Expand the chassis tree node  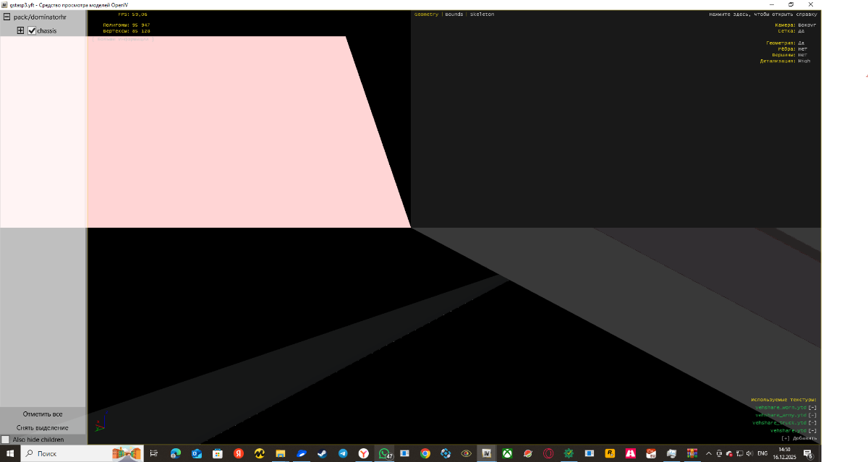[21, 30]
